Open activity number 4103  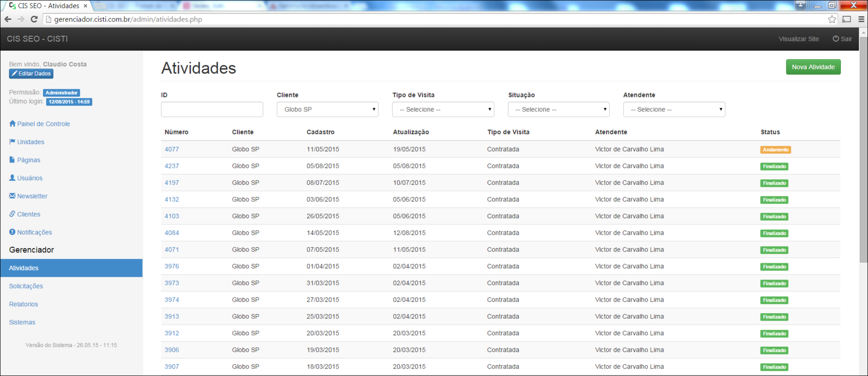pyautogui.click(x=172, y=216)
